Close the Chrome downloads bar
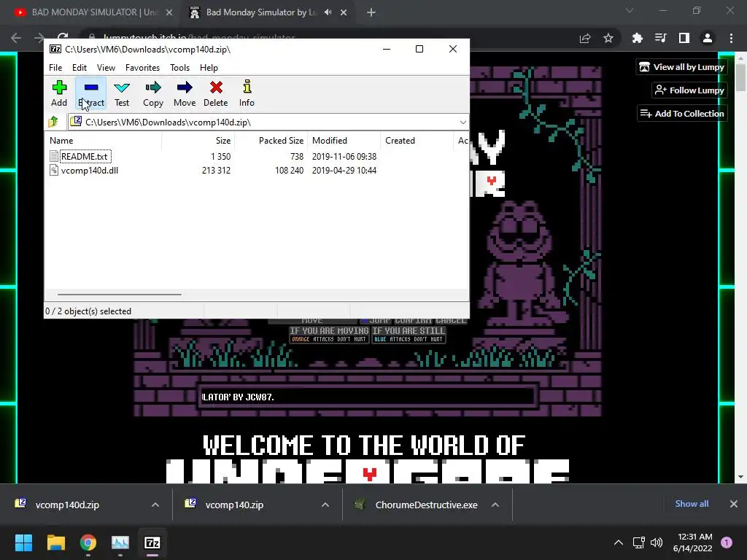Image resolution: width=747 pixels, height=560 pixels. [734, 504]
